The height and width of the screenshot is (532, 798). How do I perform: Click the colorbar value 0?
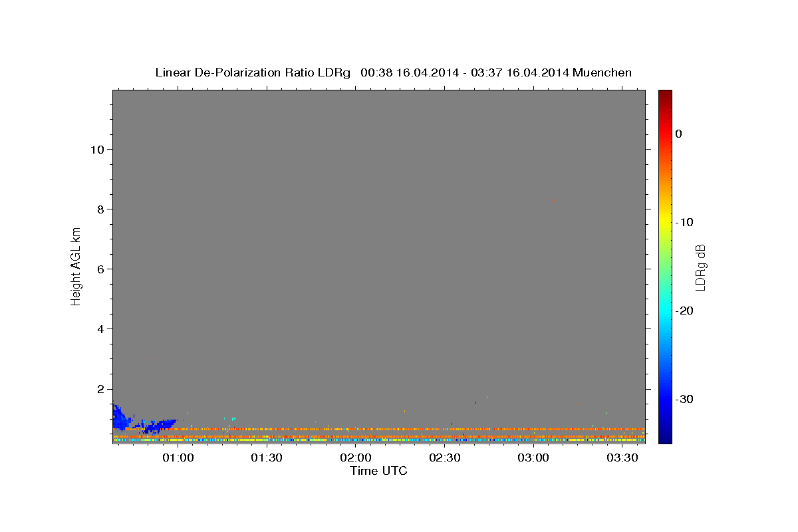tap(679, 134)
